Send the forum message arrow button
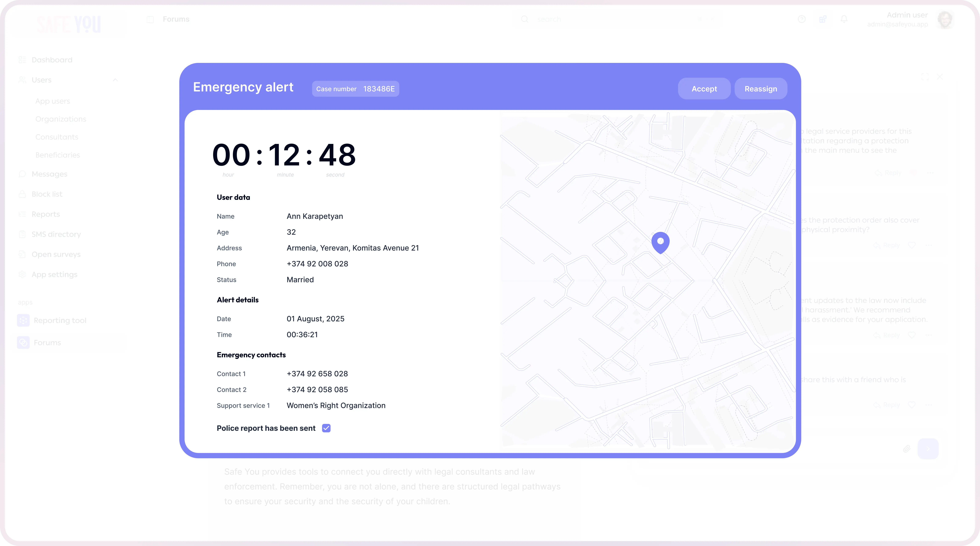This screenshot has height=546, width=980. pyautogui.click(x=928, y=449)
